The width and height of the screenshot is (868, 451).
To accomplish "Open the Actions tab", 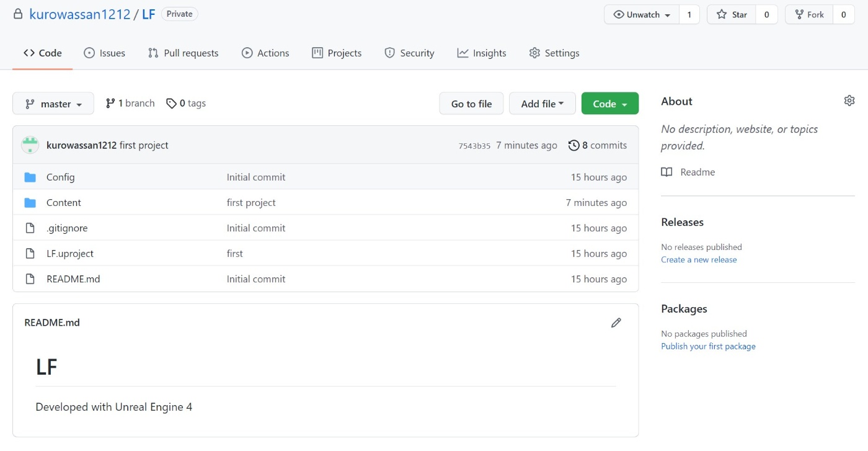I will coord(265,53).
